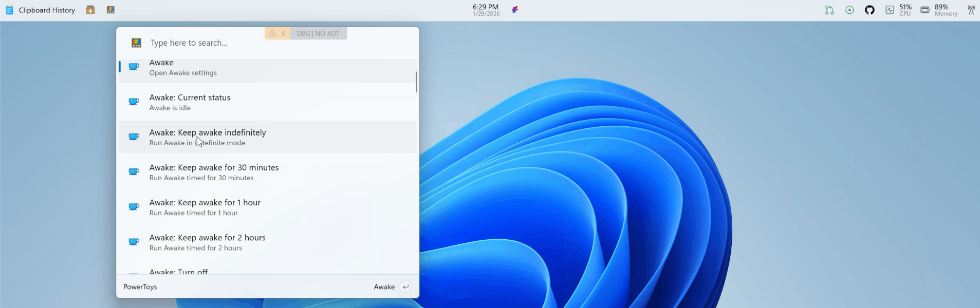Select "Awake: Current status" entry

tap(267, 102)
